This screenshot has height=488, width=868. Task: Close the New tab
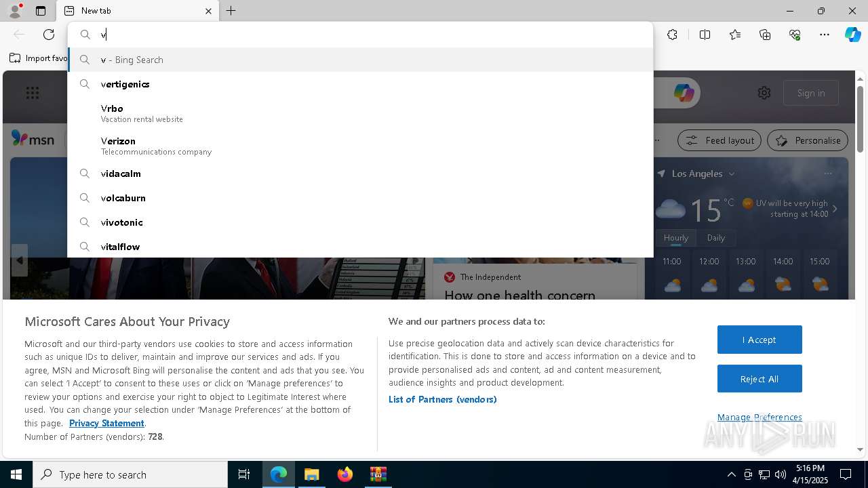[x=208, y=11]
